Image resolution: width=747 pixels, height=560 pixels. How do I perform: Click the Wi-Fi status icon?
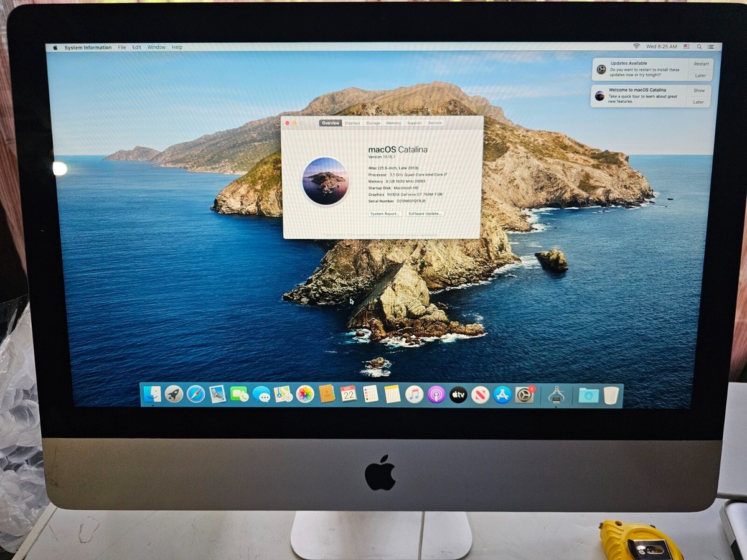(636, 47)
